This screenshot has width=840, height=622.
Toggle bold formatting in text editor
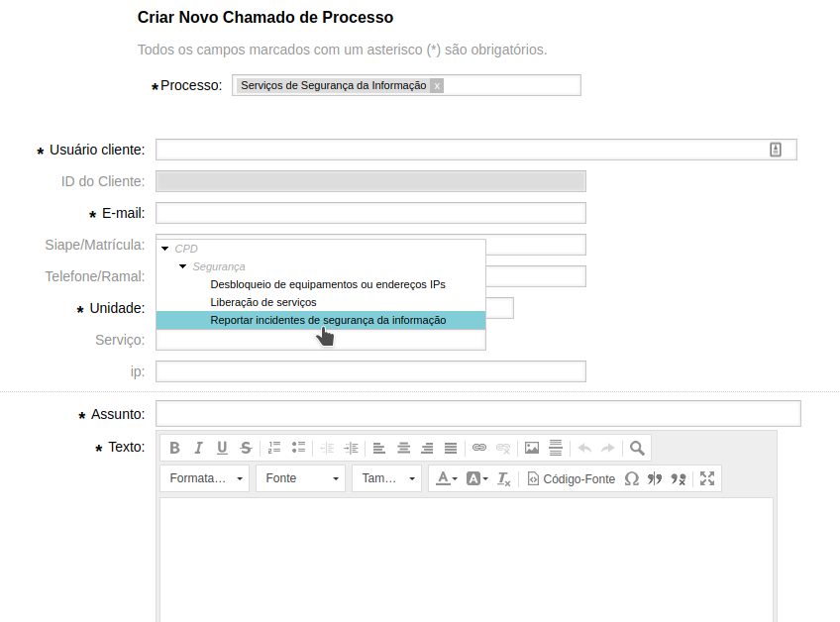pos(175,448)
